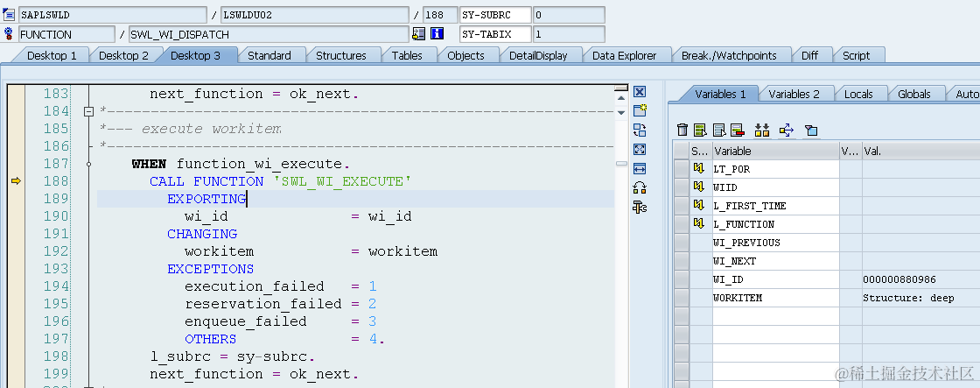This screenshot has width=980, height=388.
Task: Click editor scrollbar down arrow
Action: pos(621,113)
